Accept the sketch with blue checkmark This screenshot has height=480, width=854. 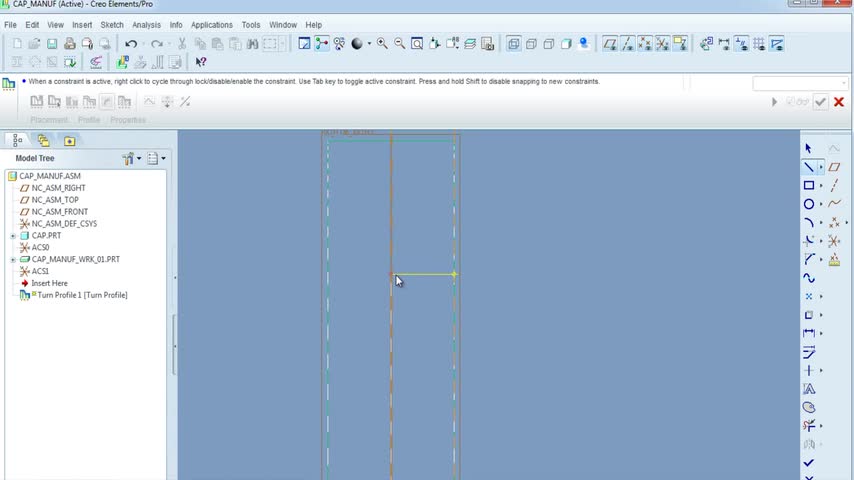click(x=809, y=463)
